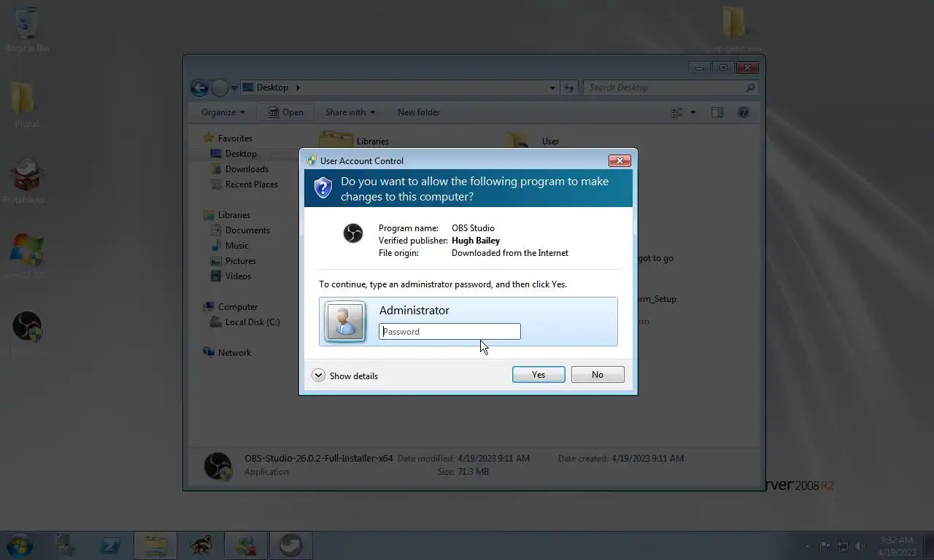Screen dimensions: 934x560
Task: Select Libraries in navigation pane
Action: pos(227,215)
